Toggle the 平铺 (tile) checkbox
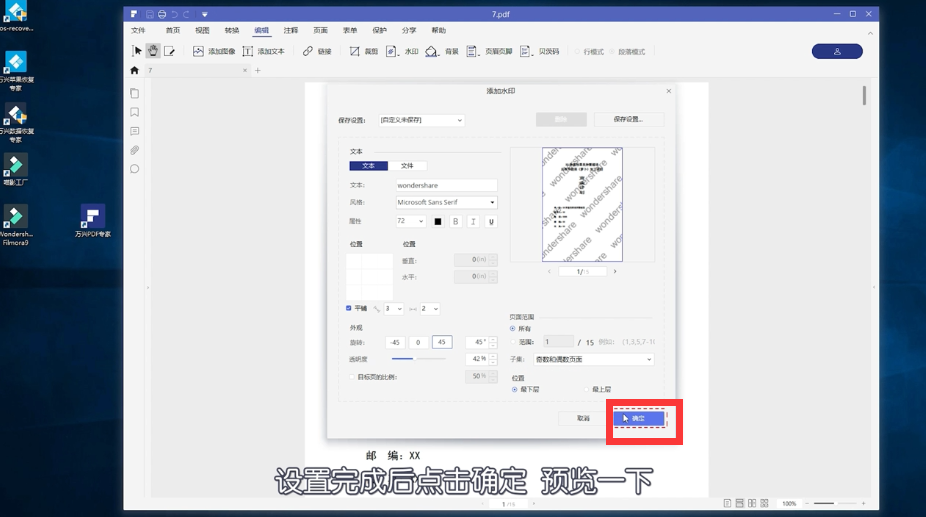This screenshot has height=517, width=926. point(348,308)
